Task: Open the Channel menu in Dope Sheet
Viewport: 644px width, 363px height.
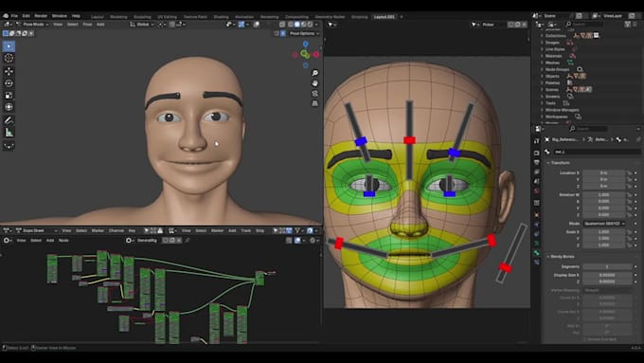Action: click(x=116, y=230)
